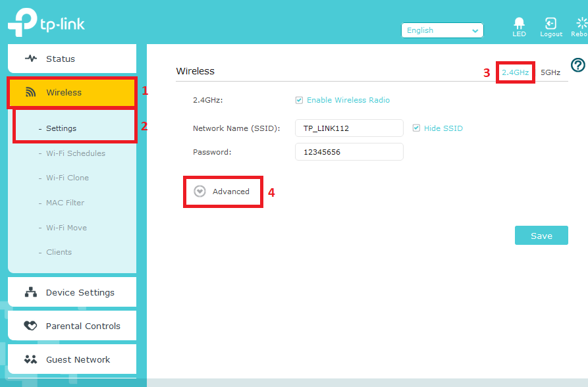588x387 pixels.
Task: Click the tp-link logo
Action: tap(46, 23)
